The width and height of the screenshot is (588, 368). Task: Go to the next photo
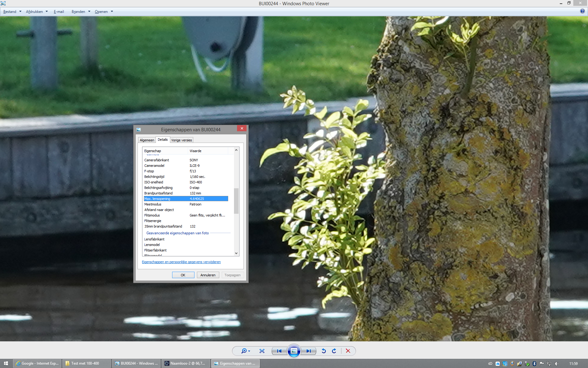pos(308,351)
